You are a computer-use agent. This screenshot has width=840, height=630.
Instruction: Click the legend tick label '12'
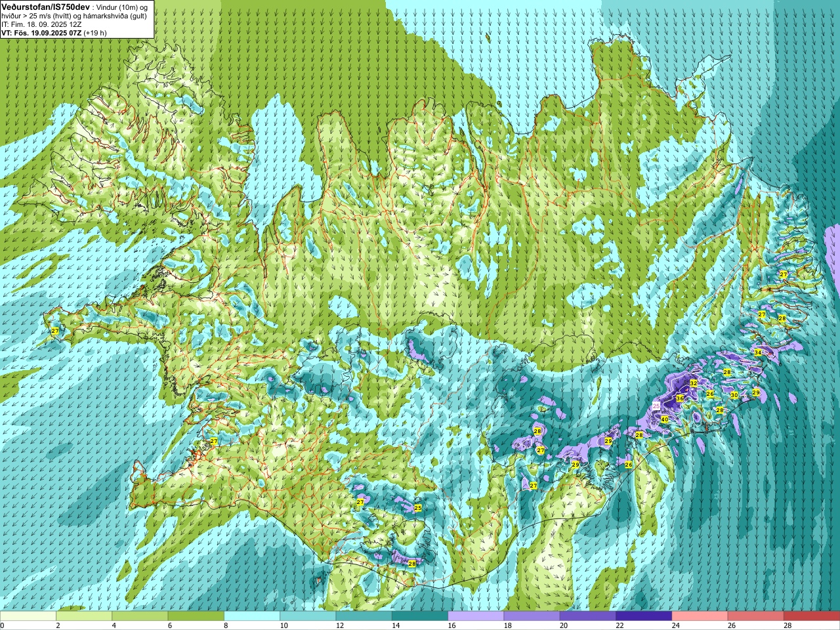pos(340,625)
